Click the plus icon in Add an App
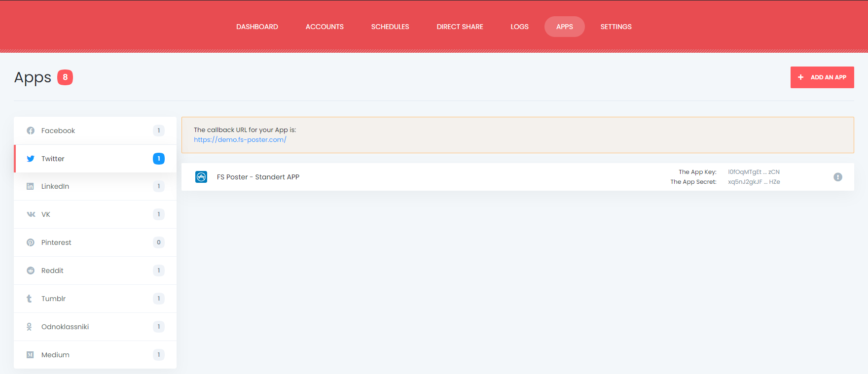This screenshot has height=374, width=868. pyautogui.click(x=801, y=77)
